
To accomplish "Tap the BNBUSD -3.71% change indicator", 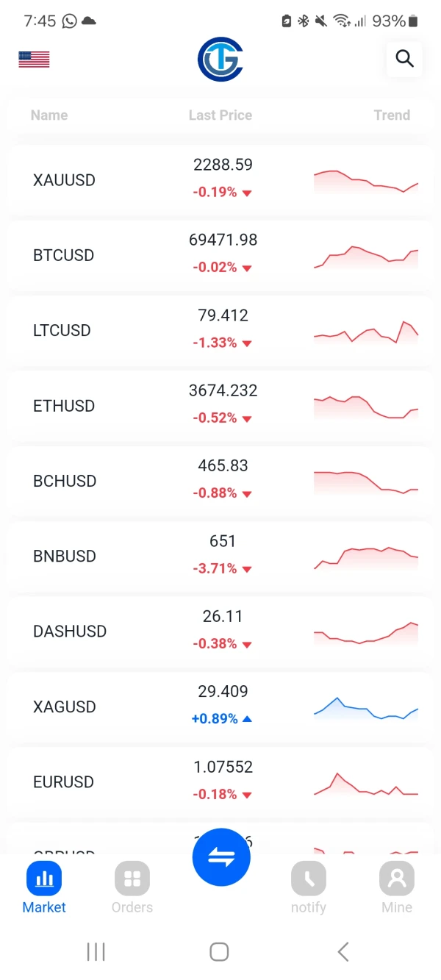I will coord(222,568).
